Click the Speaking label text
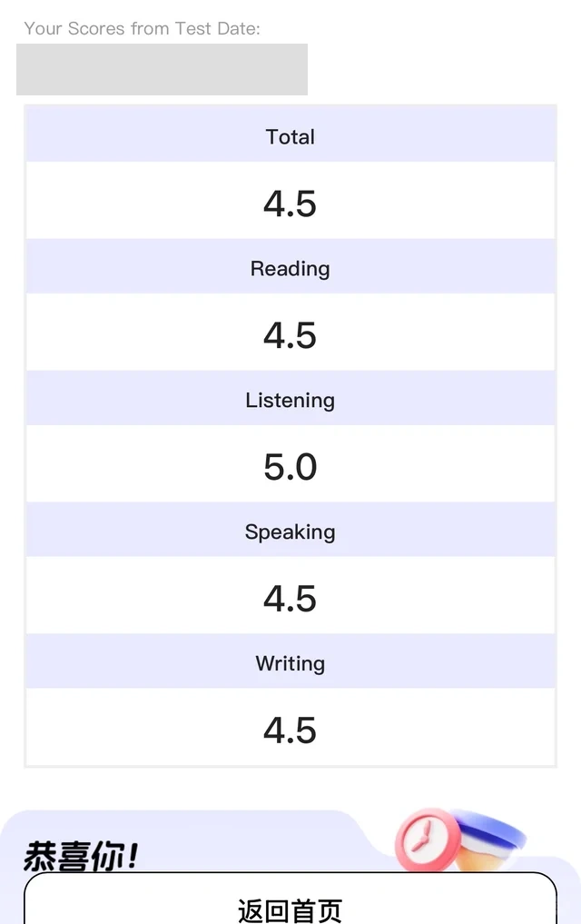This screenshot has height=924, width=581. [x=290, y=532]
